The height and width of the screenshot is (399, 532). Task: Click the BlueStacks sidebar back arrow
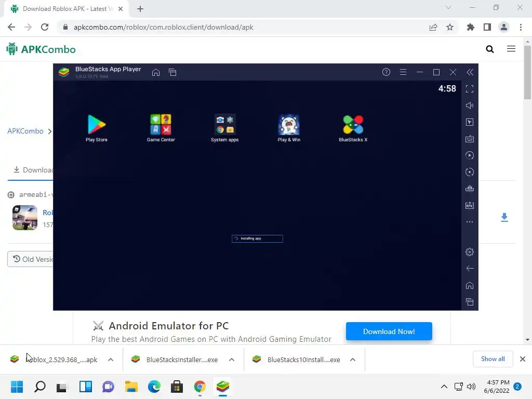point(470,269)
